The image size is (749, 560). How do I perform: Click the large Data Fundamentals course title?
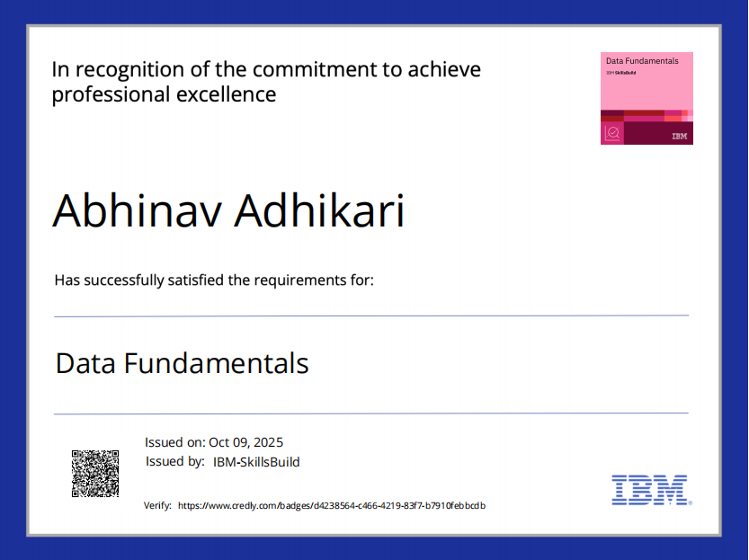(x=183, y=364)
